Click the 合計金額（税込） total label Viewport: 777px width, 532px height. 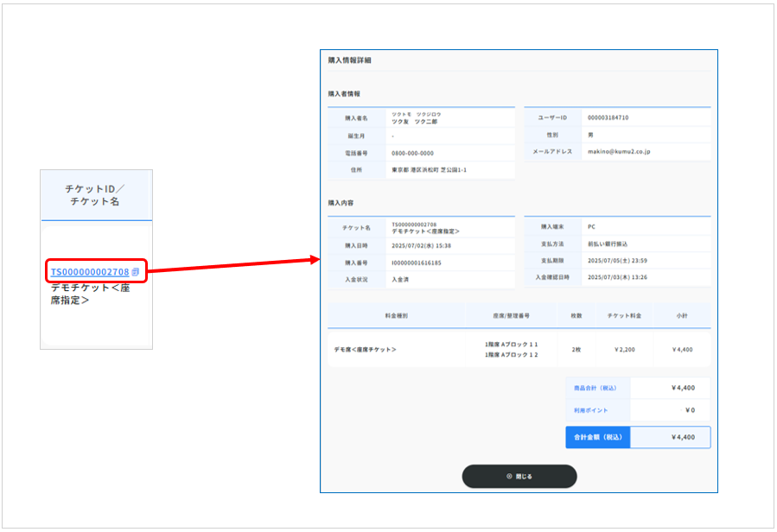click(597, 437)
